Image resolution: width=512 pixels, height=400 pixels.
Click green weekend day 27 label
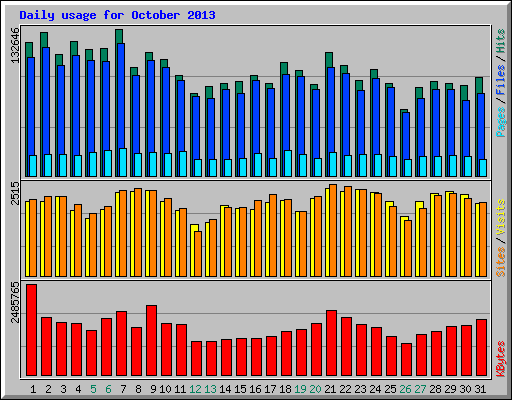(x=420, y=389)
